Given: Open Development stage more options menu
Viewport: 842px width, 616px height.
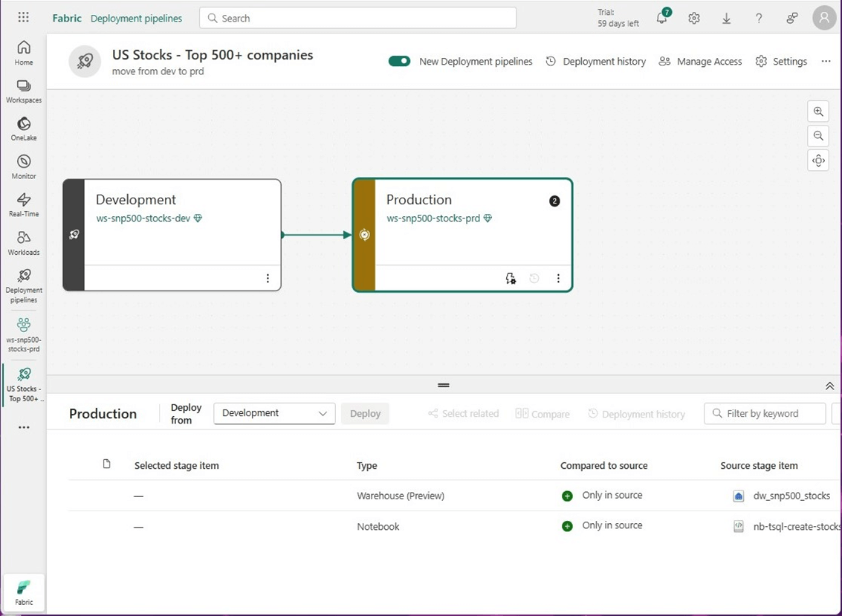Looking at the screenshot, I should (x=268, y=279).
